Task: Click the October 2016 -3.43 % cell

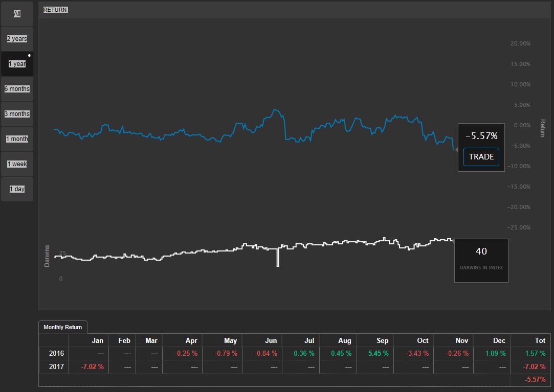Action: pos(415,353)
